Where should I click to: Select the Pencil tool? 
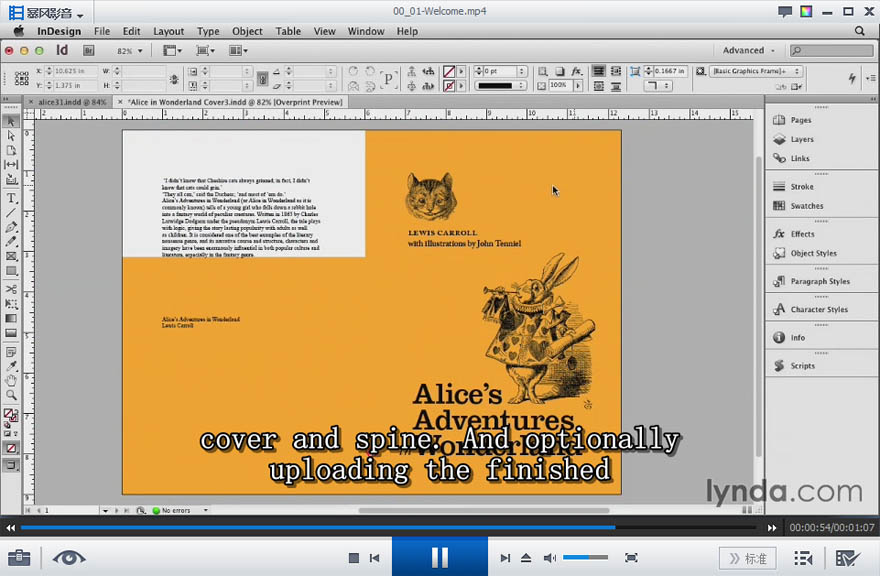tap(11, 241)
